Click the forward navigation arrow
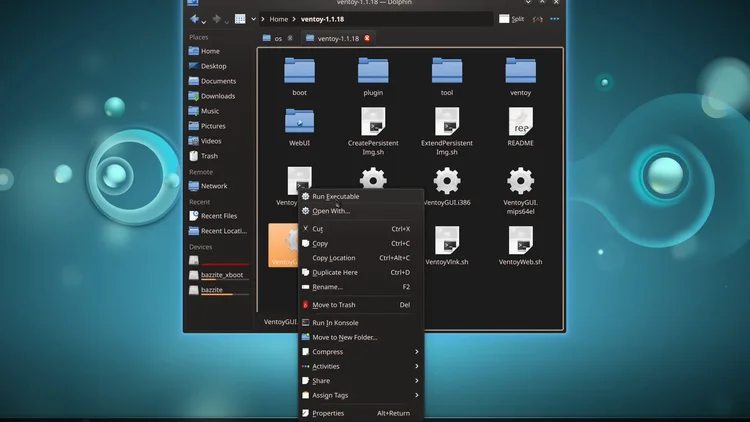This screenshot has height=422, width=750. [x=216, y=19]
